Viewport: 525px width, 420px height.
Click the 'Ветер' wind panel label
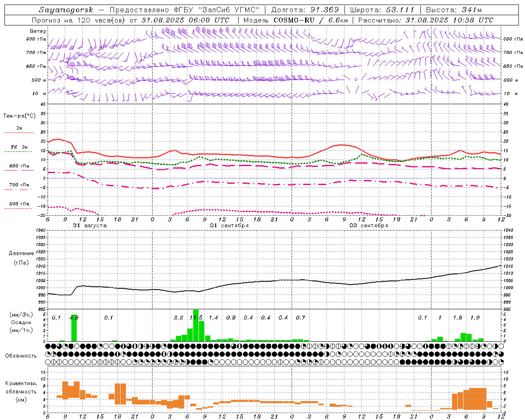click(38, 31)
